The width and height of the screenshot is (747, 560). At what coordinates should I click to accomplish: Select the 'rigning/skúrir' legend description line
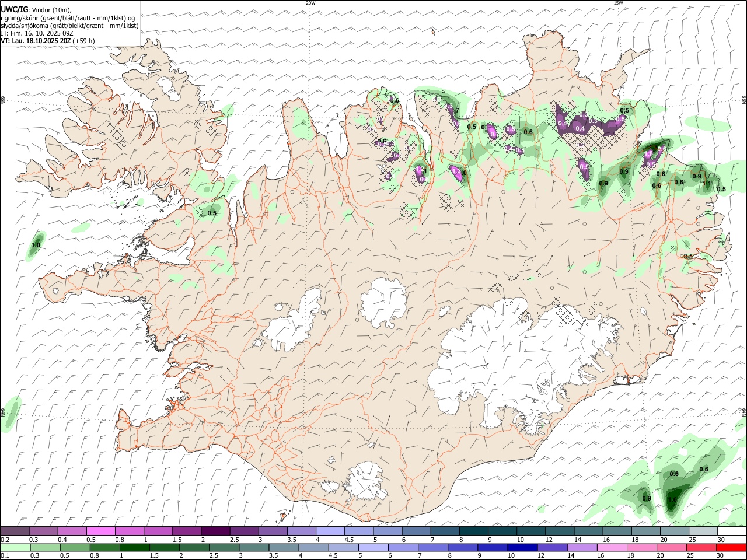[x=68, y=18]
